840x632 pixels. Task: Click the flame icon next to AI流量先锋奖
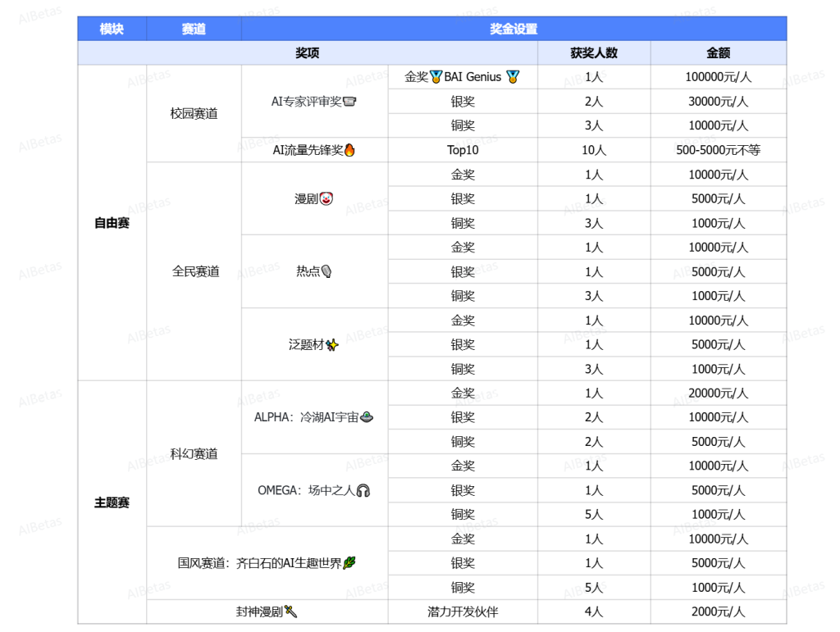pyautogui.click(x=349, y=151)
